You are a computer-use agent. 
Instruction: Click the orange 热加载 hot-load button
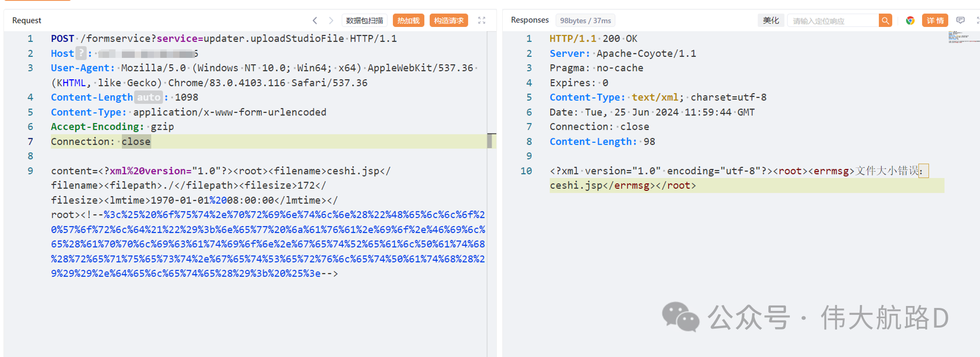pos(408,21)
